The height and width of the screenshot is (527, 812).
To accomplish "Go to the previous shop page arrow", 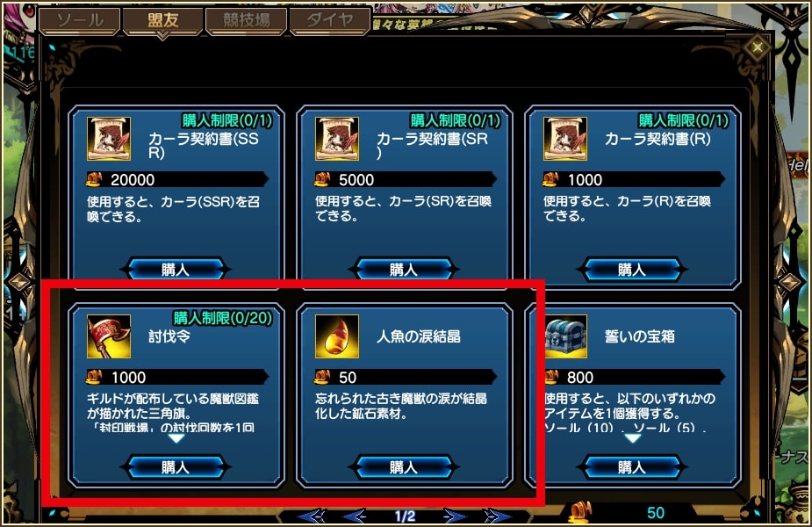I will [x=356, y=516].
